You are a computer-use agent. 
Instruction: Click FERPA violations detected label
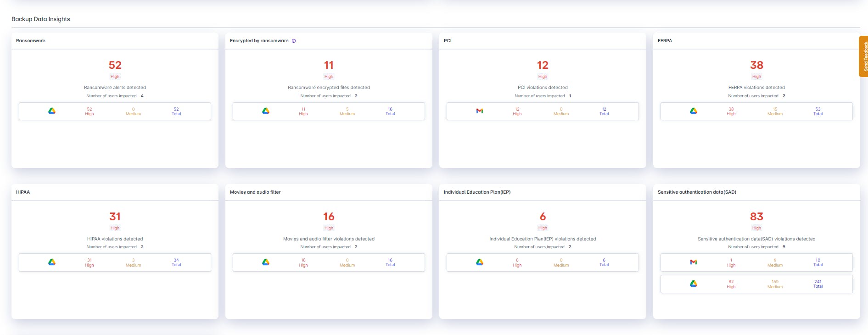click(756, 88)
